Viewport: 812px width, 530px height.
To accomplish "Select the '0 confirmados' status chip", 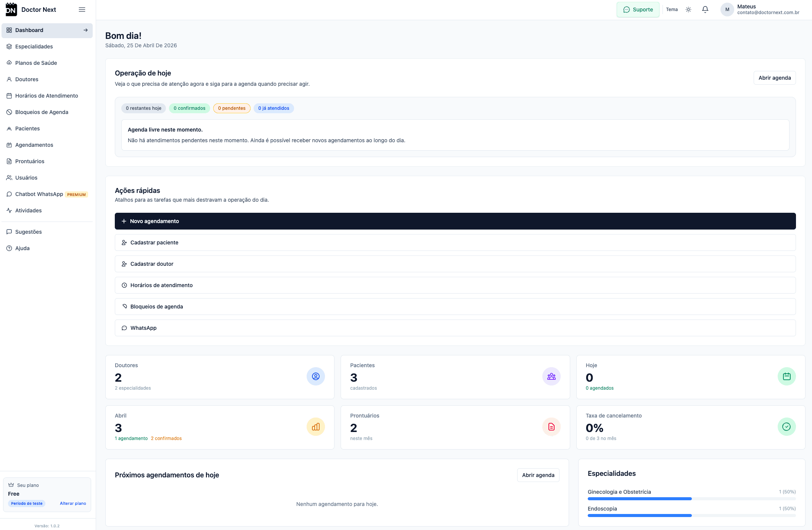I will [190, 108].
